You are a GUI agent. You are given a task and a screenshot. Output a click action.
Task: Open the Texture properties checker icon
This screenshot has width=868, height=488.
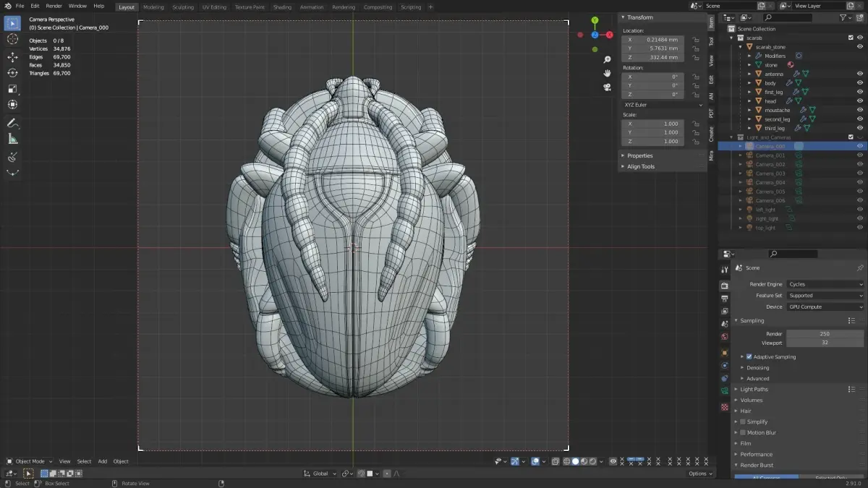click(724, 407)
